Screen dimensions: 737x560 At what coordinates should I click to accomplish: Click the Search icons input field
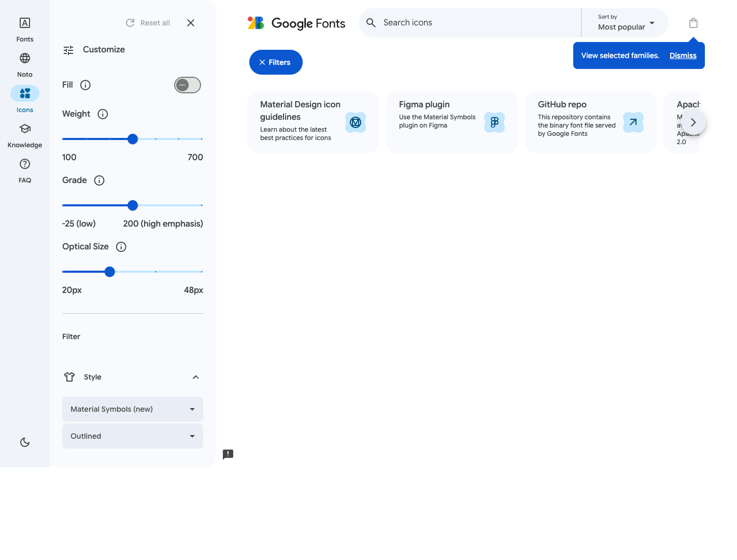(x=477, y=23)
